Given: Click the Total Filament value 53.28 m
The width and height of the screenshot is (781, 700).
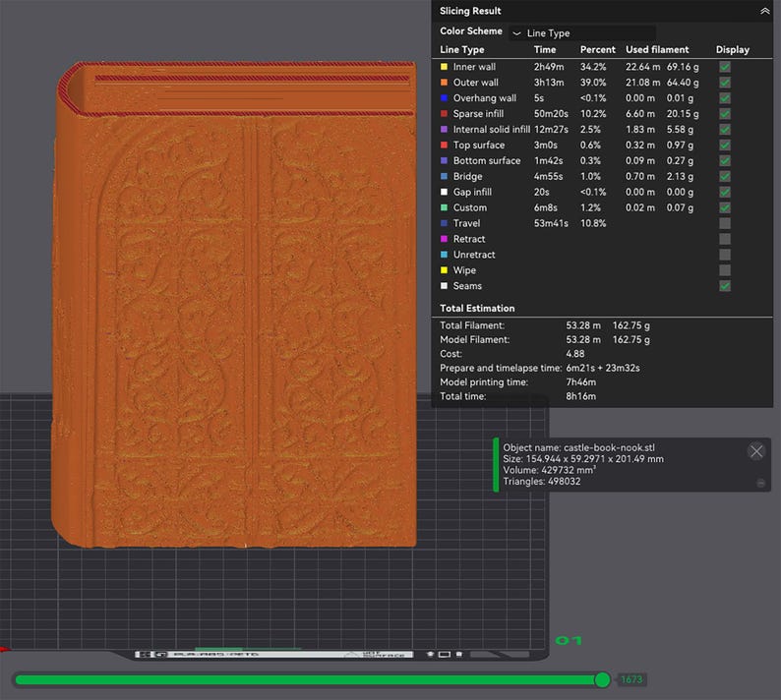Looking at the screenshot, I should click(583, 325).
